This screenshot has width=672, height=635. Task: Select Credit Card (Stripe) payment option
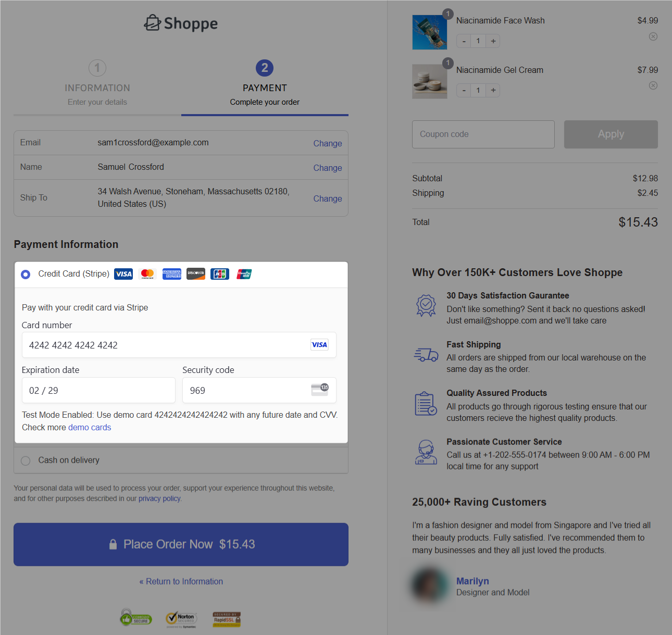coord(26,274)
